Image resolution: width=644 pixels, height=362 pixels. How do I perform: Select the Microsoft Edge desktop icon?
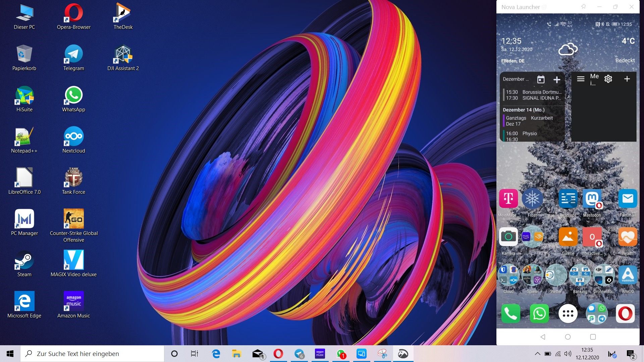pyautogui.click(x=24, y=305)
